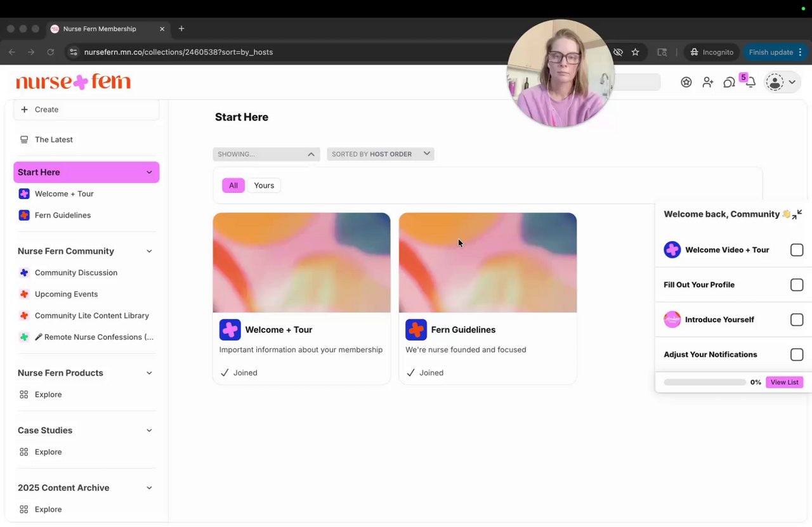Open Community Lite Content Library
Screen dimensions: 812x527
tap(92, 316)
